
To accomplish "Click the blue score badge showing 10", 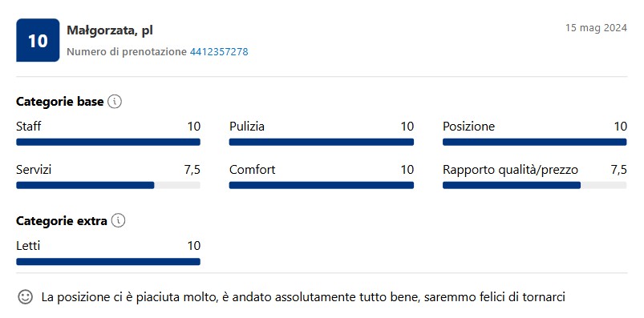I will point(38,40).
